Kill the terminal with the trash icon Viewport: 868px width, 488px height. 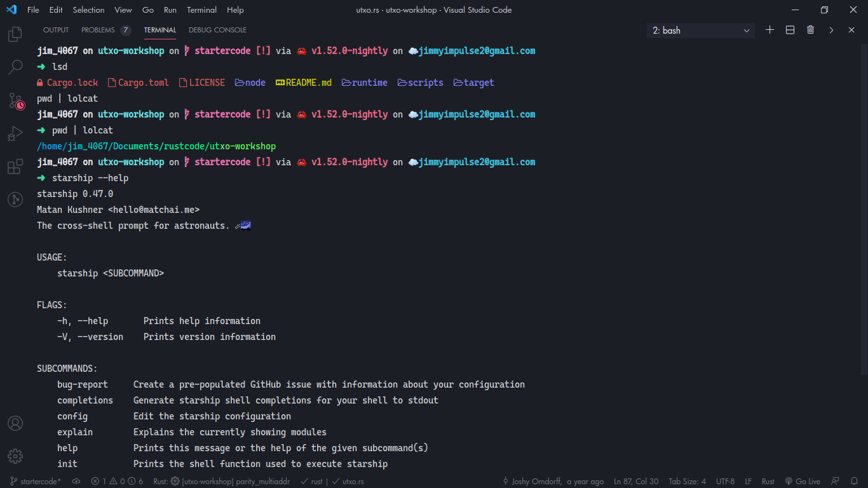pos(810,29)
